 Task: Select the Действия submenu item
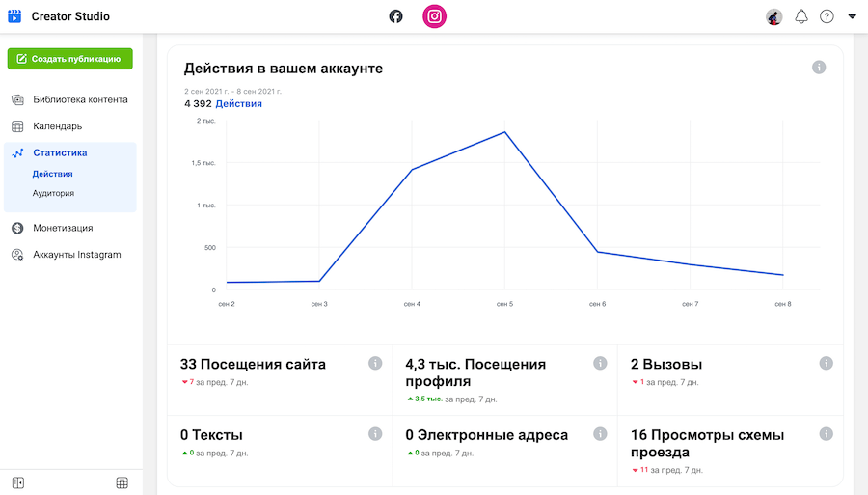(53, 174)
